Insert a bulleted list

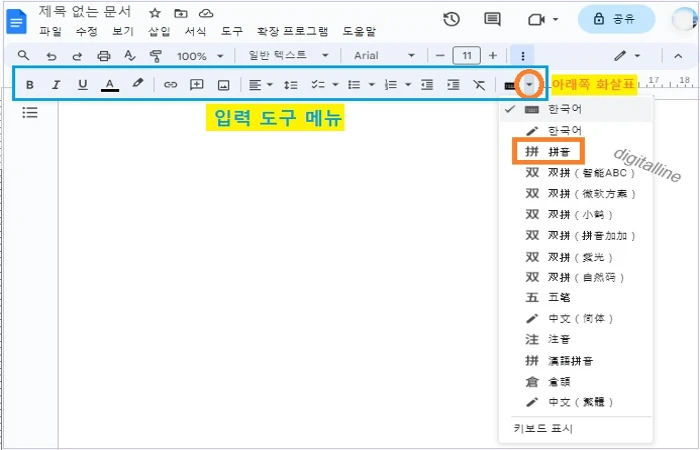[x=354, y=84]
